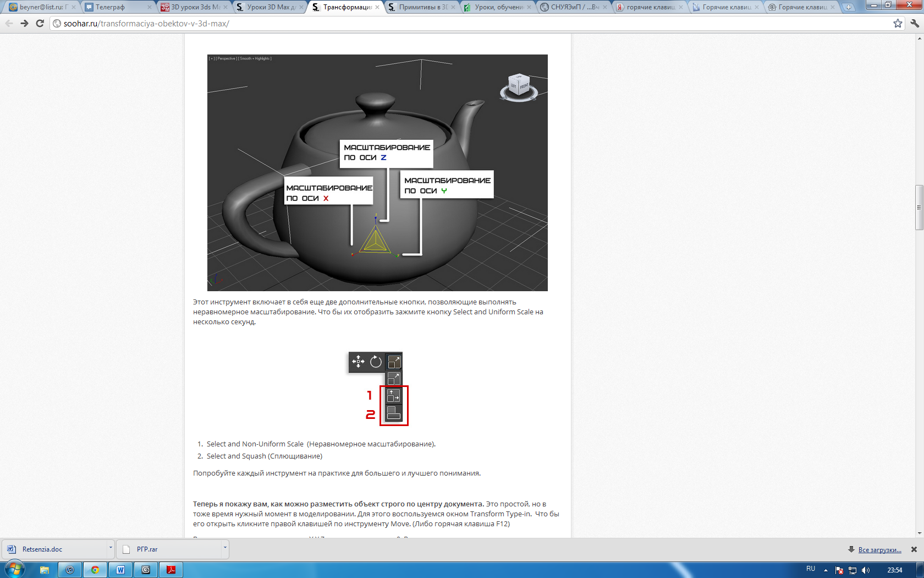Switch to the beyner@list.ru mail tab
924x578 pixels.
click(42, 7)
